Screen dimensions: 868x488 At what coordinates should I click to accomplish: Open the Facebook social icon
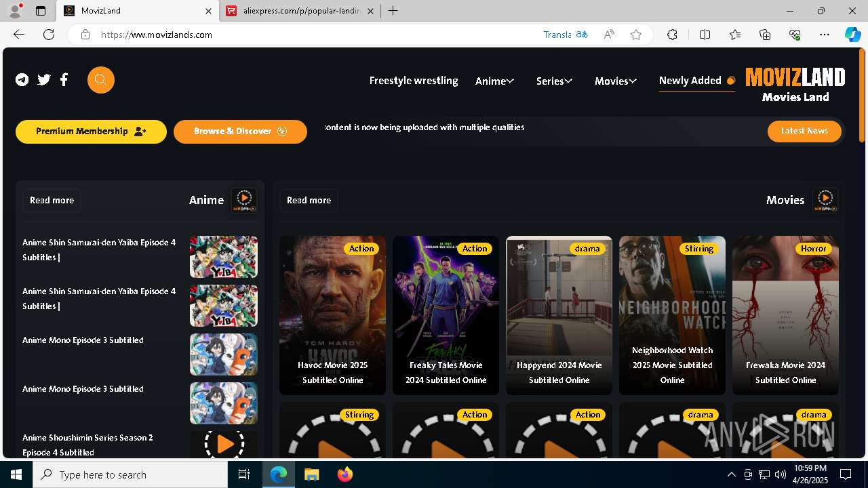point(64,80)
